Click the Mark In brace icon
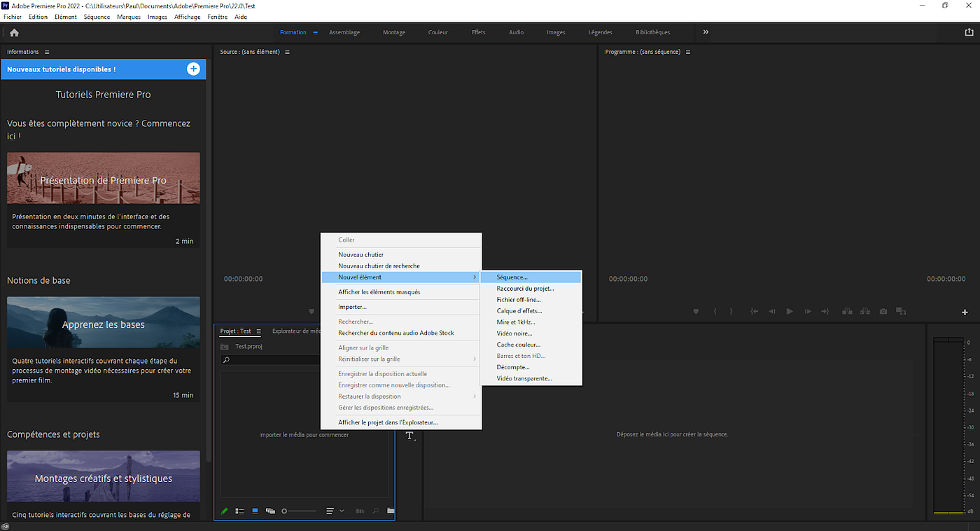This screenshot has width=980, height=531. pyautogui.click(x=715, y=312)
